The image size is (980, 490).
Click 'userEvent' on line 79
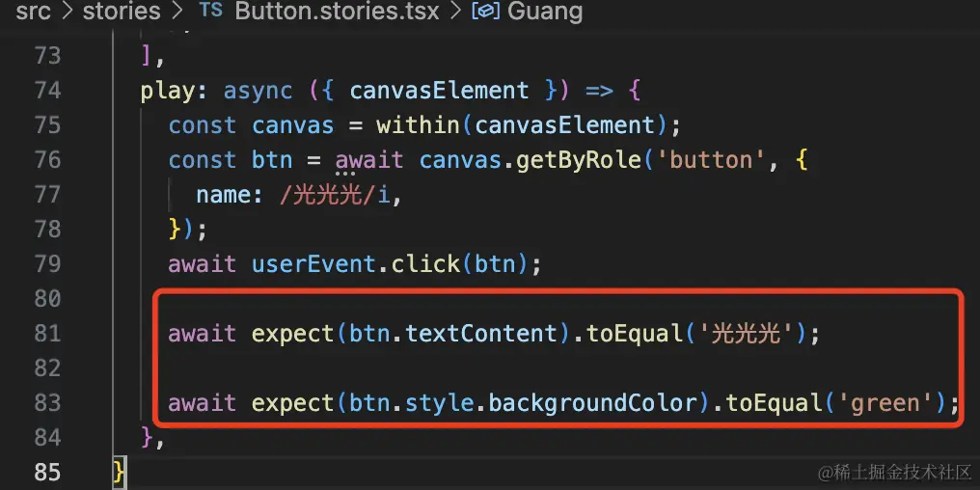tap(313, 264)
